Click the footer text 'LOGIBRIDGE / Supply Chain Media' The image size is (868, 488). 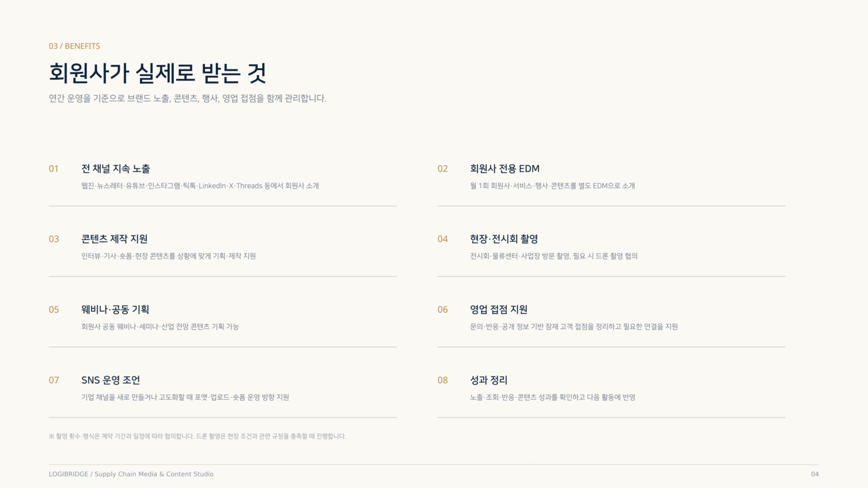131,474
